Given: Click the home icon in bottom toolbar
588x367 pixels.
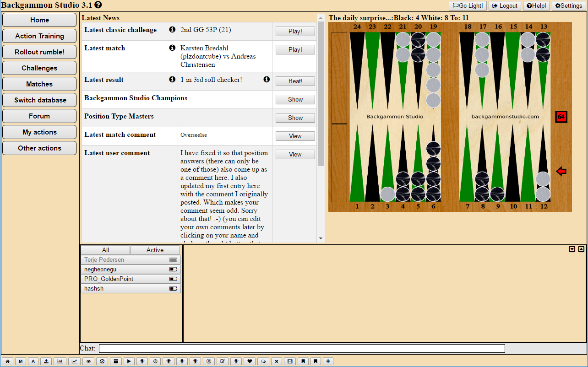Looking at the screenshot, I should (7, 362).
